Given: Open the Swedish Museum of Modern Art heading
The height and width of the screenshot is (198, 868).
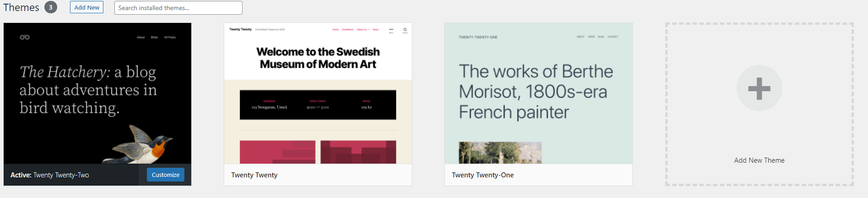Looking at the screenshot, I should [318, 58].
